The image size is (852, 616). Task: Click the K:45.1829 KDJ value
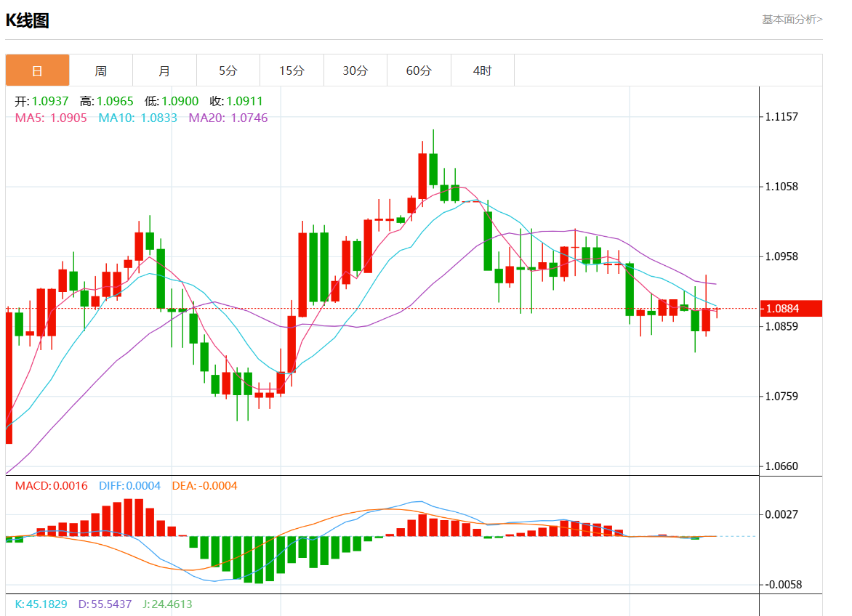(41, 604)
